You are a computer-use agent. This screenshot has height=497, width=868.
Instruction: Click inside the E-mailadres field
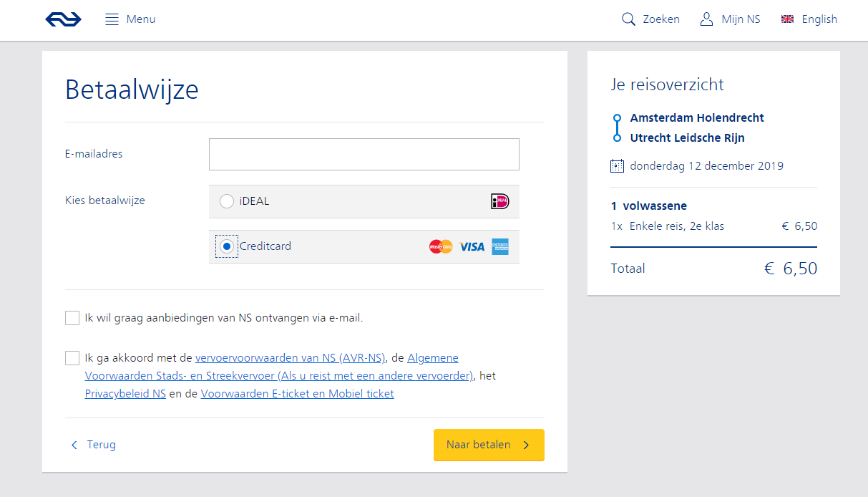pos(364,155)
